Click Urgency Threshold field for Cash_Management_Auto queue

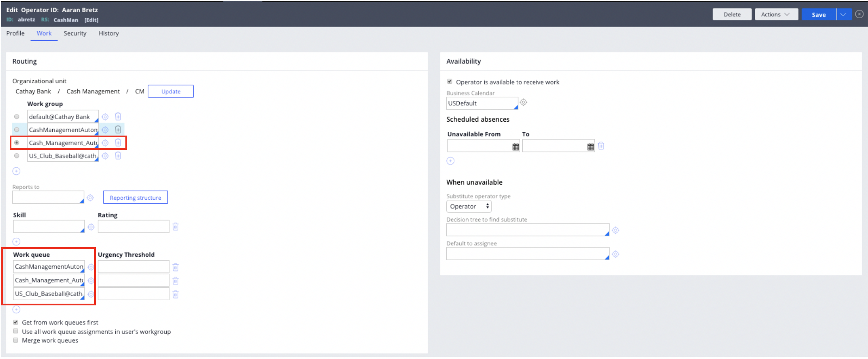pos(133,280)
